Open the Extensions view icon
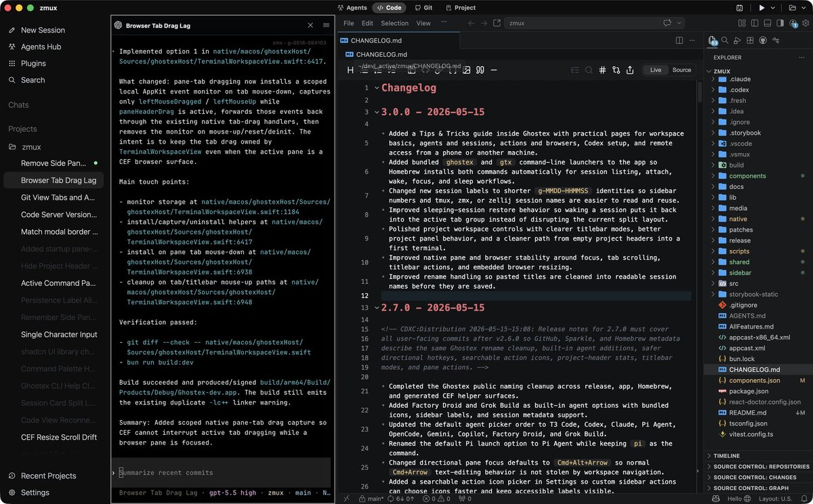 click(x=750, y=40)
